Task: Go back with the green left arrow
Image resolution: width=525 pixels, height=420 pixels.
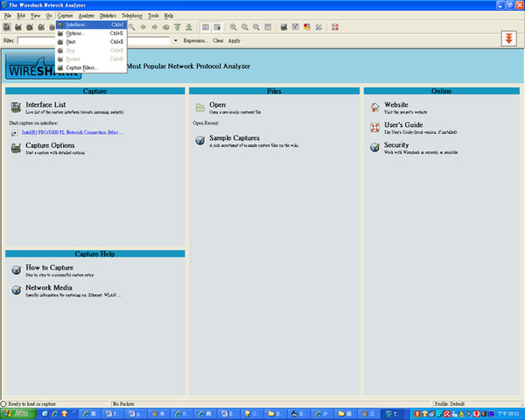Action: (143, 27)
